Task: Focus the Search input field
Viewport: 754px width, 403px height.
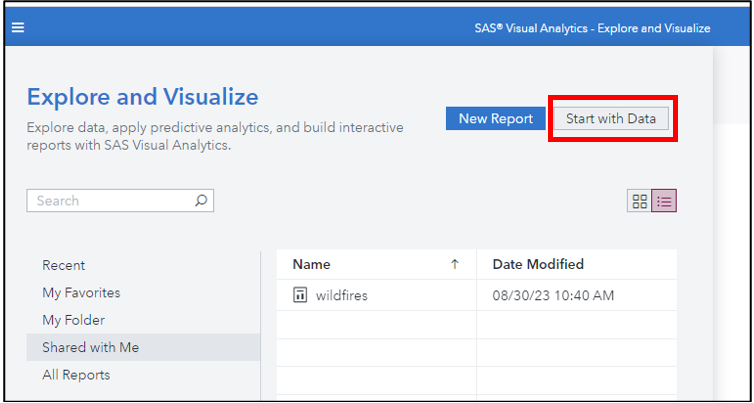Action: [110, 201]
